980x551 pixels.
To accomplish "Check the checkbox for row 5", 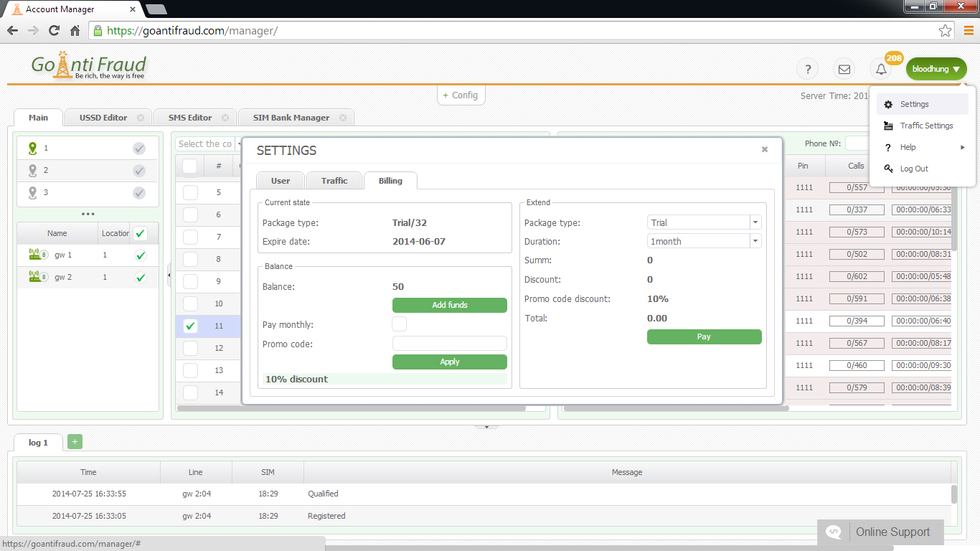I will pos(190,192).
